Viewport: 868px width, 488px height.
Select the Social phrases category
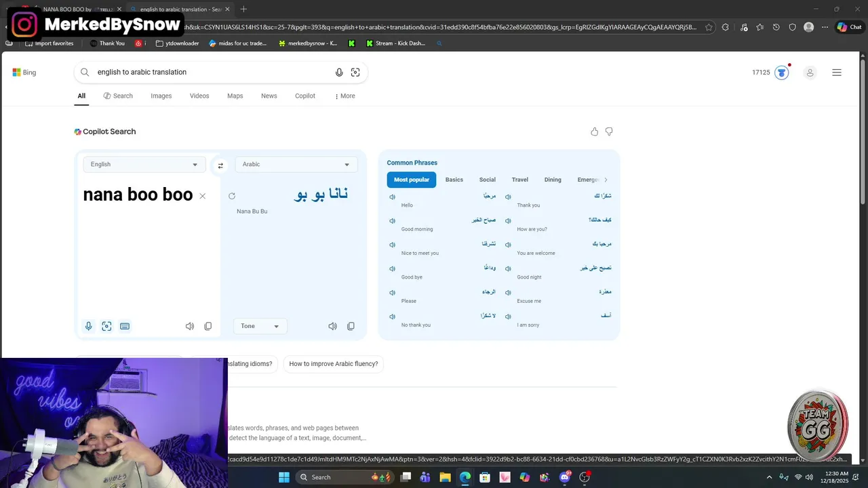(488, 180)
